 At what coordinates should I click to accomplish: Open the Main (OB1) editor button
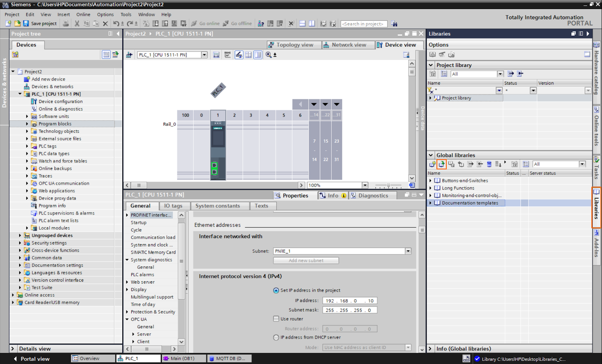[x=184, y=358]
